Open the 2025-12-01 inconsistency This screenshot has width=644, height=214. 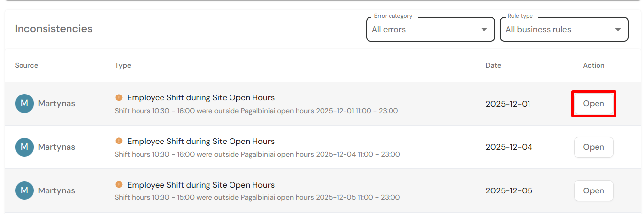[594, 104]
